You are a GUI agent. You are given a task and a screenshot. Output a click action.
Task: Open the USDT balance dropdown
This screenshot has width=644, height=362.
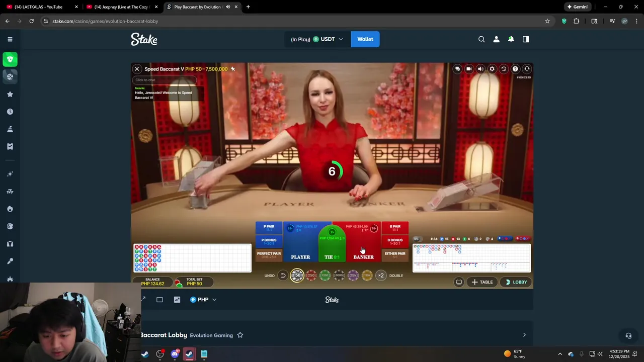317,39
